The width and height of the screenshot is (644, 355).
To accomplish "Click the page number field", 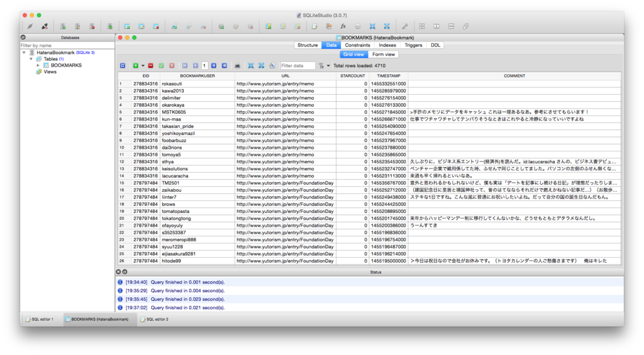I will [x=204, y=66].
